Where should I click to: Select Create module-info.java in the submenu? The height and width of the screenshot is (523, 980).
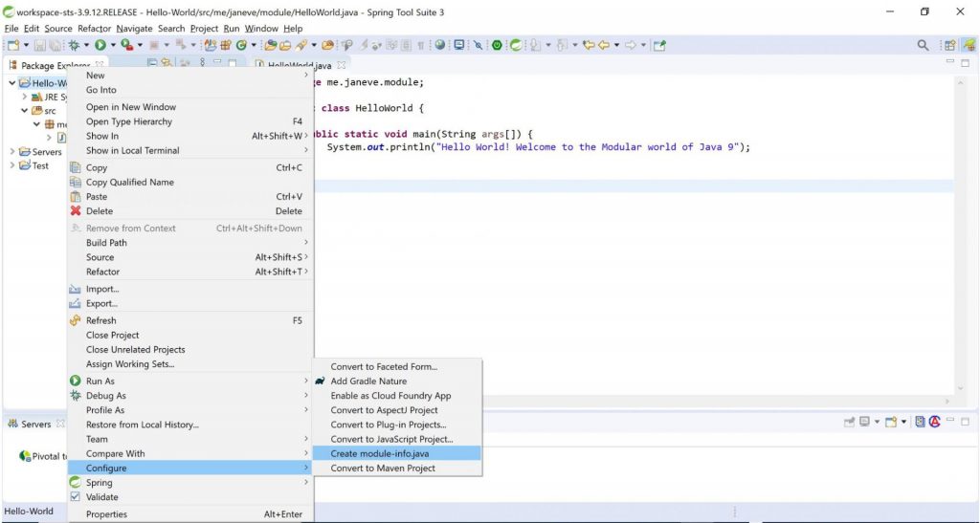397,454
